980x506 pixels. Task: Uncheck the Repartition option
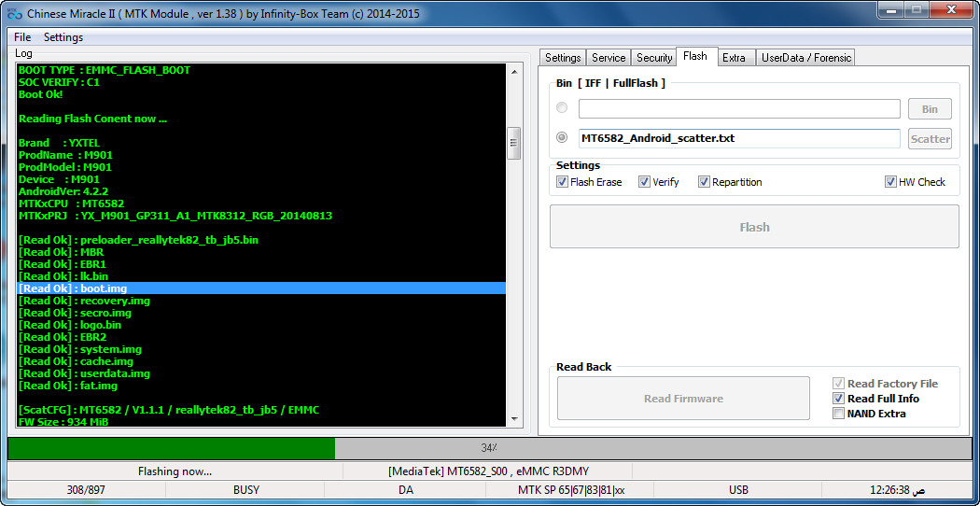[x=704, y=182]
